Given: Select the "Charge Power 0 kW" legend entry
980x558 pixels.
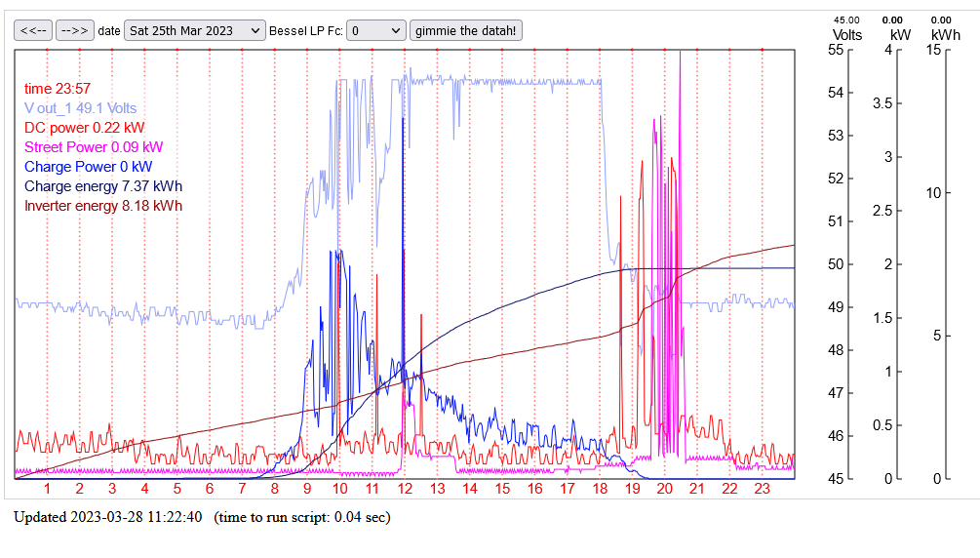Looking at the screenshot, I should (88, 167).
